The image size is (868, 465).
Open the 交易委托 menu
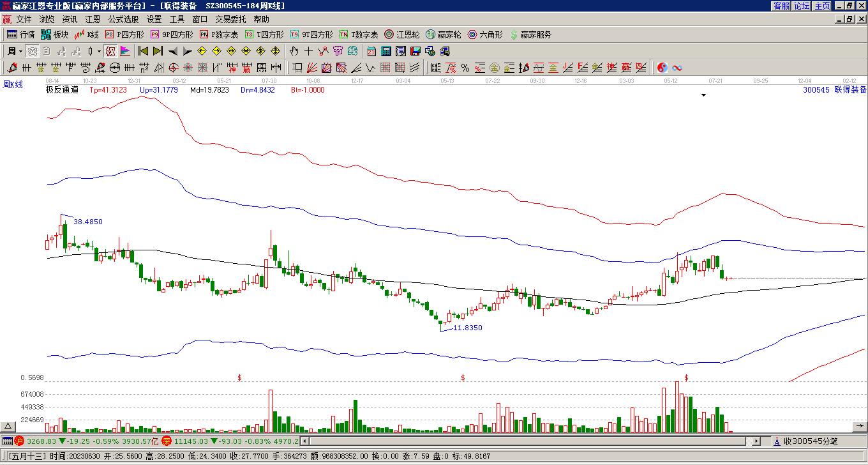230,20
